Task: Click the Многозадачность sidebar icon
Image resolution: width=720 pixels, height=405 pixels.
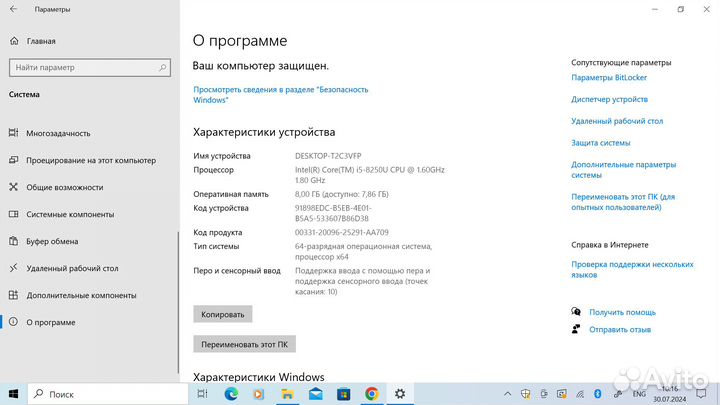Action: tap(13, 133)
